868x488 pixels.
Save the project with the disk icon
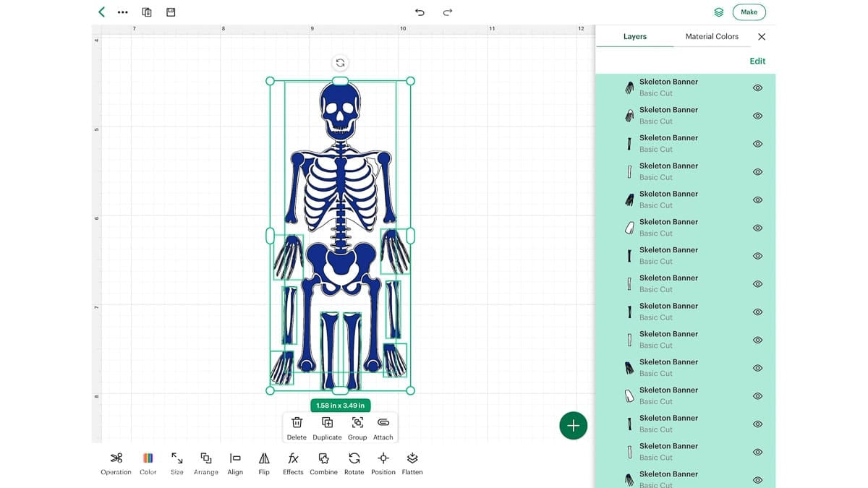(171, 12)
